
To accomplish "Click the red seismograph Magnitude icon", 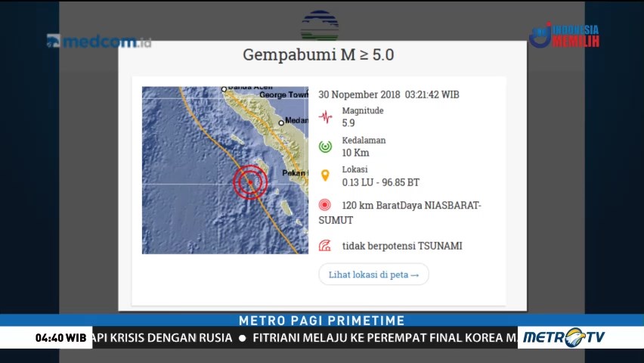I will point(325,117).
